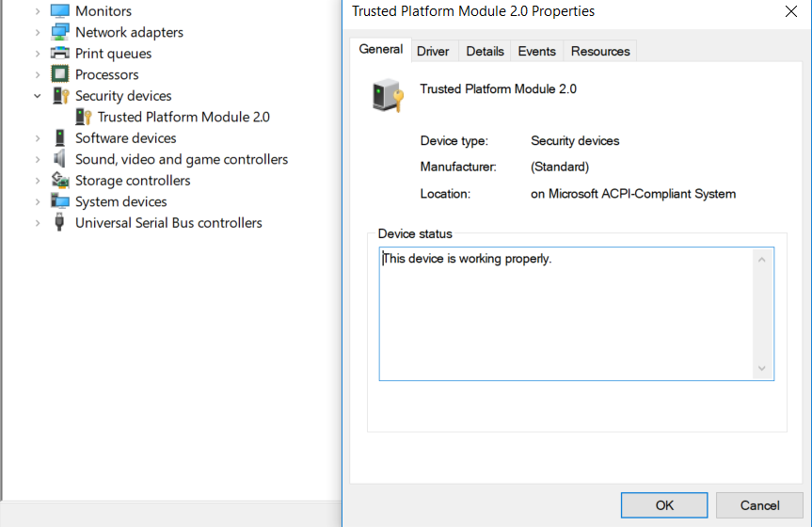Click the Sound, video and game controllers speaker icon
Image resolution: width=812 pixels, height=527 pixels.
point(60,159)
